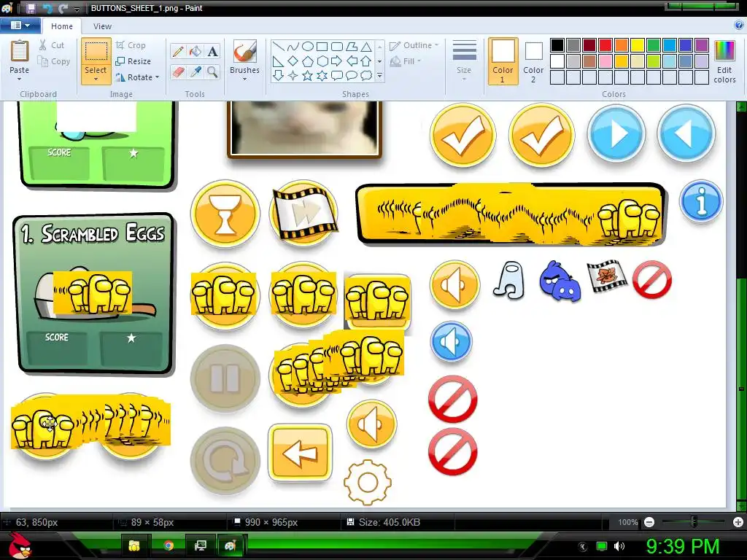The height and width of the screenshot is (560, 747).
Task: Open the Size thickness dropdown
Action: click(x=464, y=61)
